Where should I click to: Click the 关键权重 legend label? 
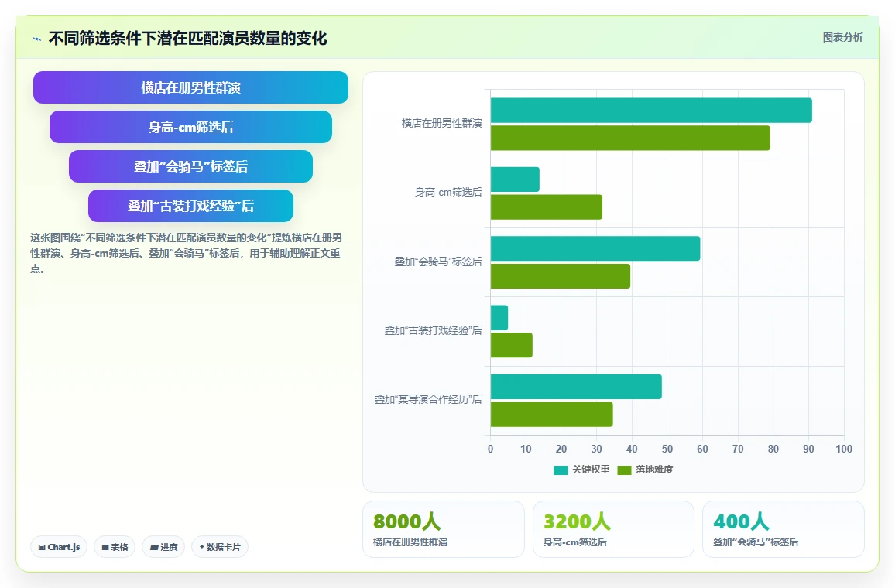[x=591, y=470]
